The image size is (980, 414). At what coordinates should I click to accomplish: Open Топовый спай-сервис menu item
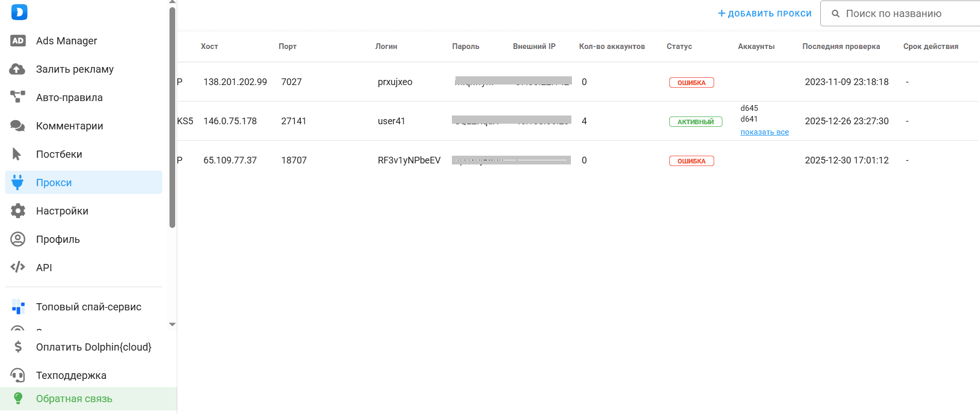[88, 307]
